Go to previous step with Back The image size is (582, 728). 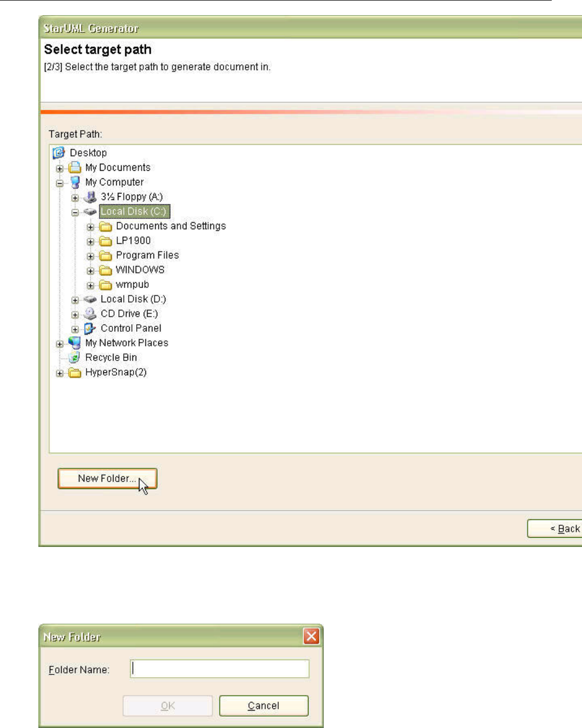(x=554, y=529)
